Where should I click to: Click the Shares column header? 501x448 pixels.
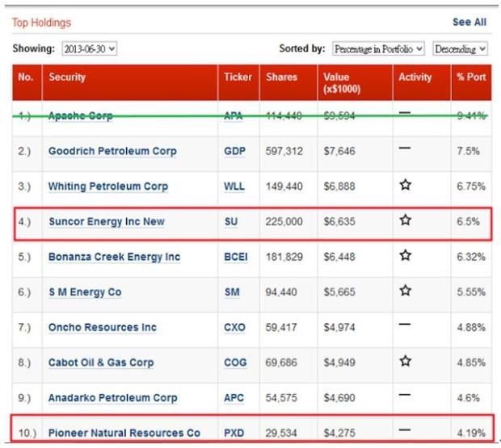[288, 82]
